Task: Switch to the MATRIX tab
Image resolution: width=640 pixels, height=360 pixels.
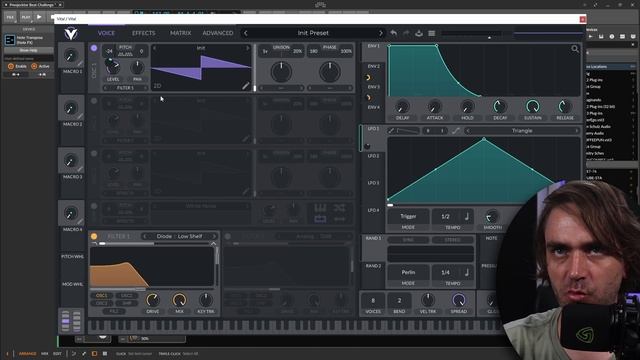Action: tap(180, 33)
